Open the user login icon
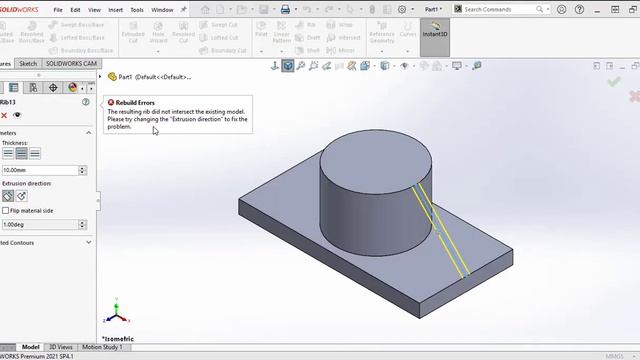This screenshot has height=360, width=640. tap(562, 9)
